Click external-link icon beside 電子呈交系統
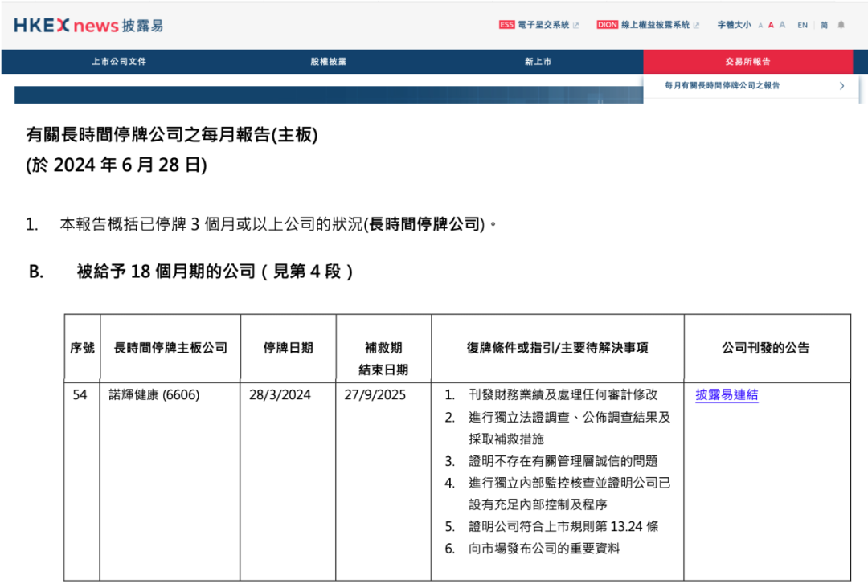The image size is (868, 588). click(575, 25)
